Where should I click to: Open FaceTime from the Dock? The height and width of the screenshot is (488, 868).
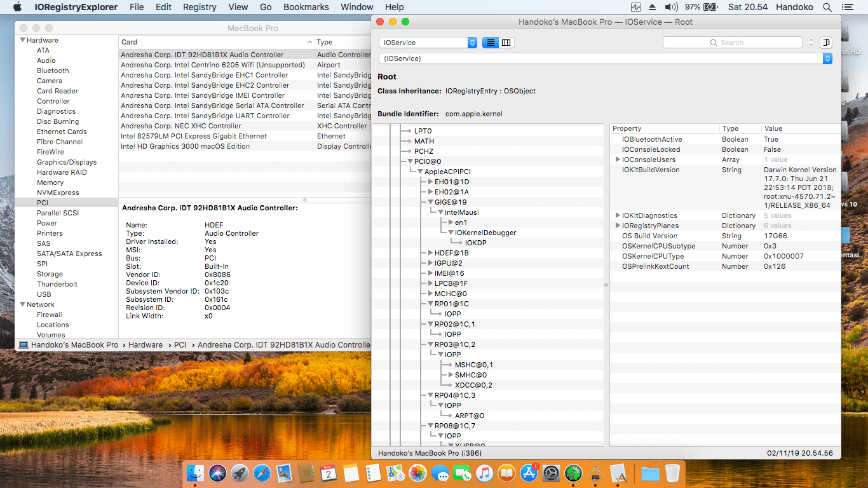(x=462, y=473)
